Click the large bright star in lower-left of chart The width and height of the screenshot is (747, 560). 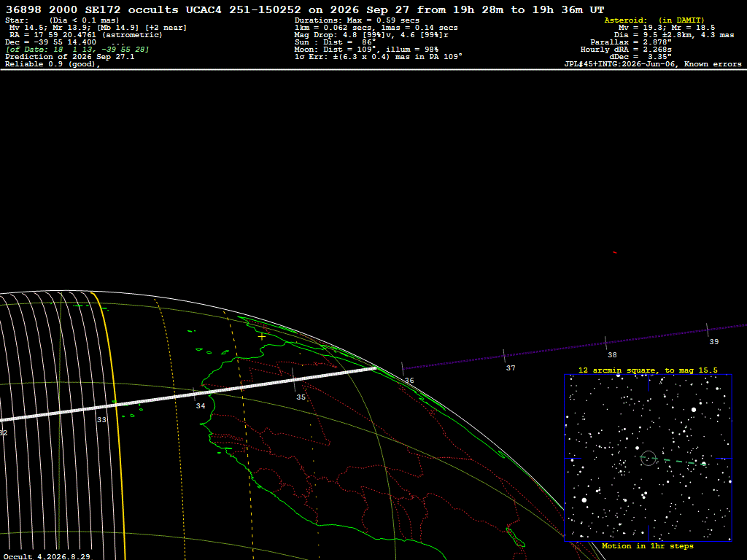coord(584,500)
